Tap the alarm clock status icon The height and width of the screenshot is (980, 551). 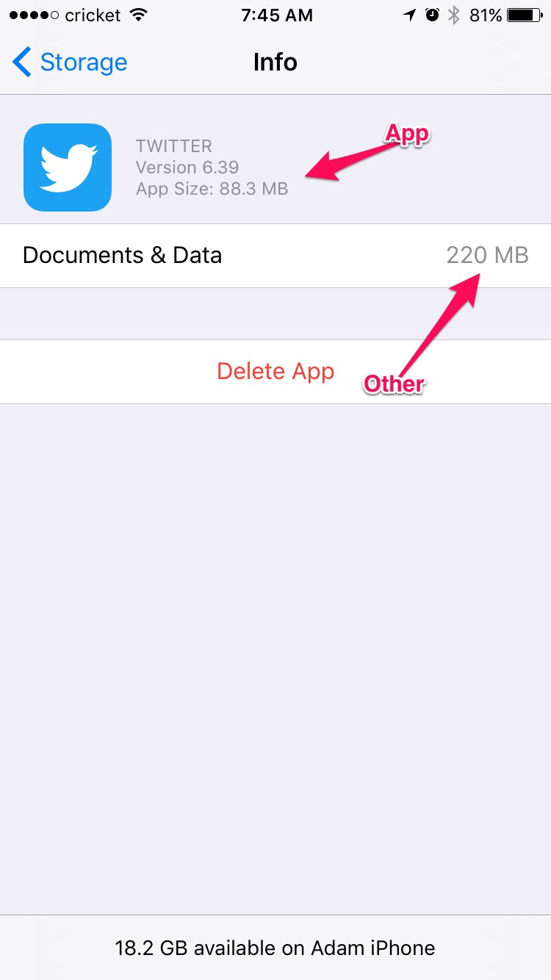point(432,15)
